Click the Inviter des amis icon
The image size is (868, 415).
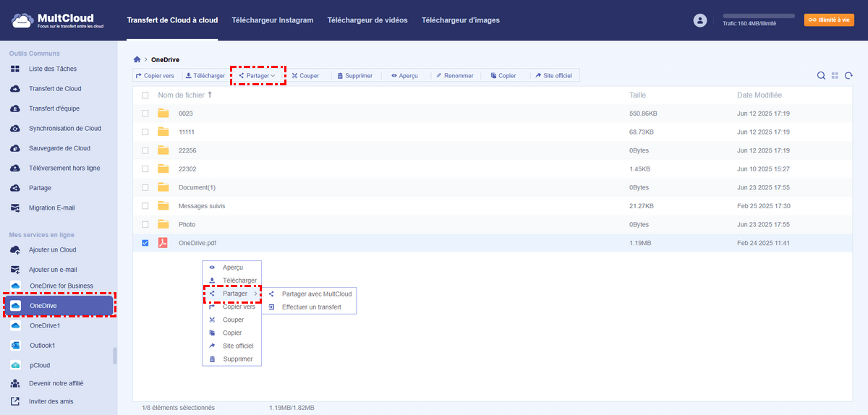tap(15, 401)
